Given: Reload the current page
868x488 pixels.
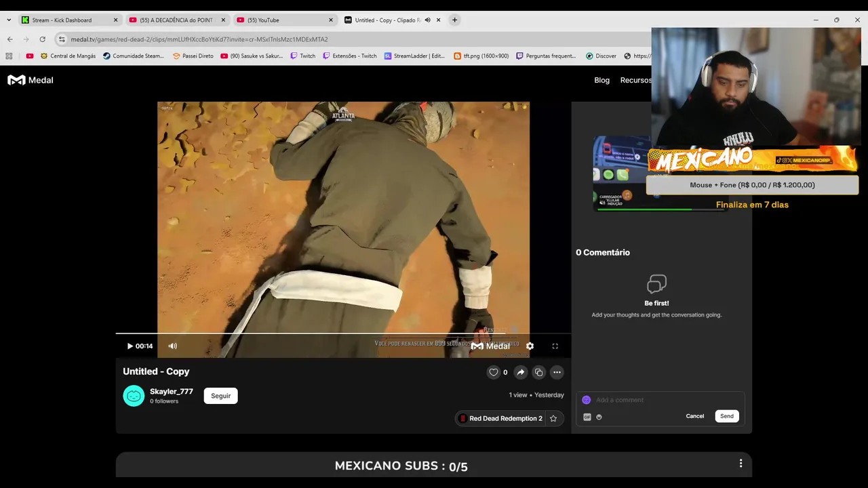Looking at the screenshot, I should click(x=42, y=39).
